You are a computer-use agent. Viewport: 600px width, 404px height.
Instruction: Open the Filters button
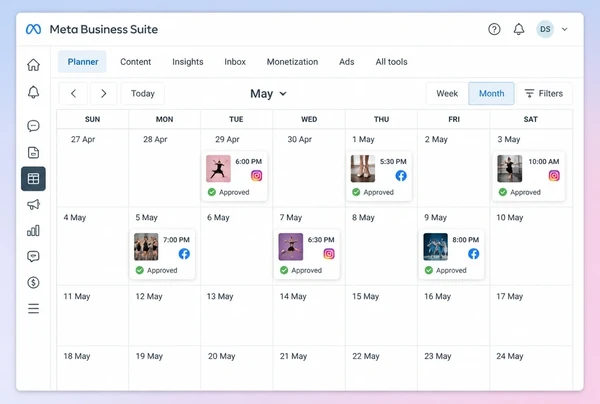544,93
